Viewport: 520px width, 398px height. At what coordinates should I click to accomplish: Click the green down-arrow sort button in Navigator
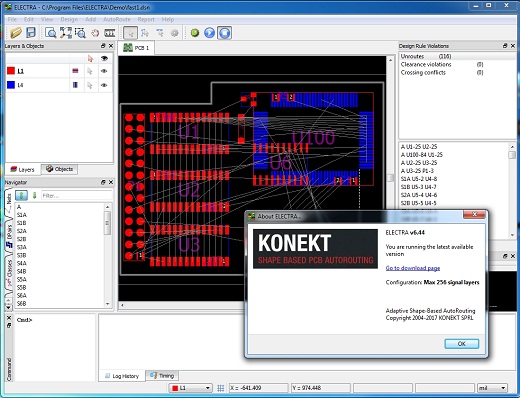tap(34, 195)
